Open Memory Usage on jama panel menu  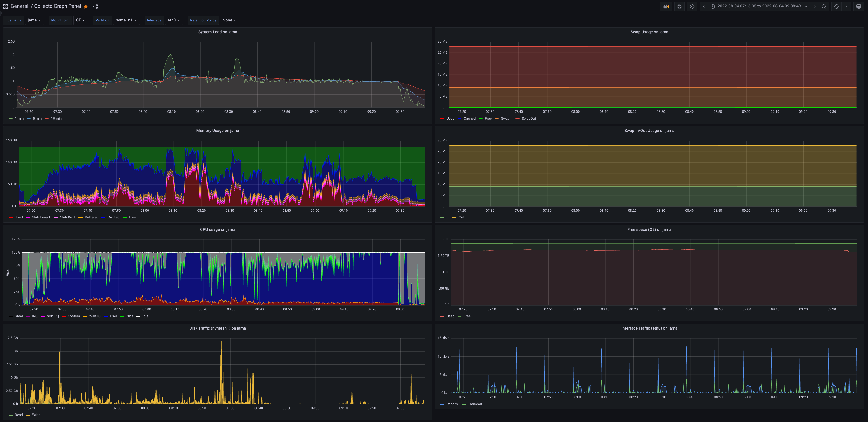pos(217,131)
